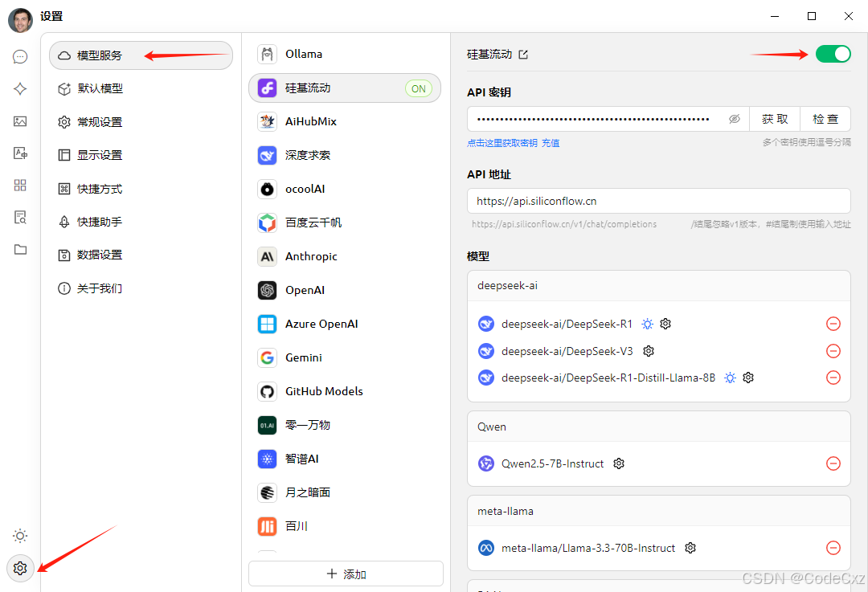Select the 智谱AI provider
868x592 pixels.
(x=345, y=459)
